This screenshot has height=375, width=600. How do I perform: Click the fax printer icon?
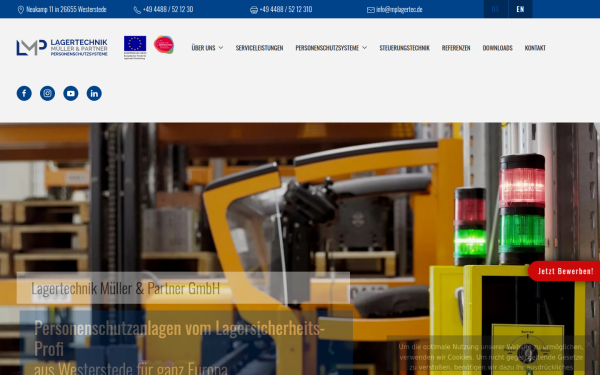[x=254, y=10]
